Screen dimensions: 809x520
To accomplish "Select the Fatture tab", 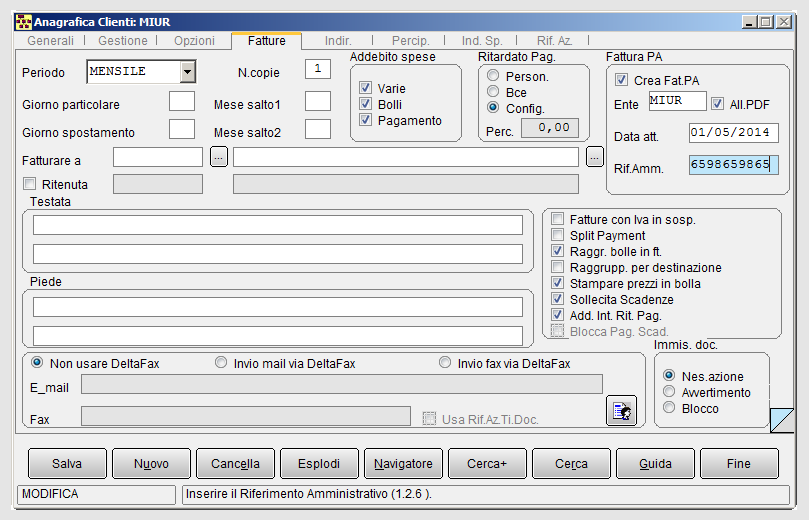I will point(266,41).
